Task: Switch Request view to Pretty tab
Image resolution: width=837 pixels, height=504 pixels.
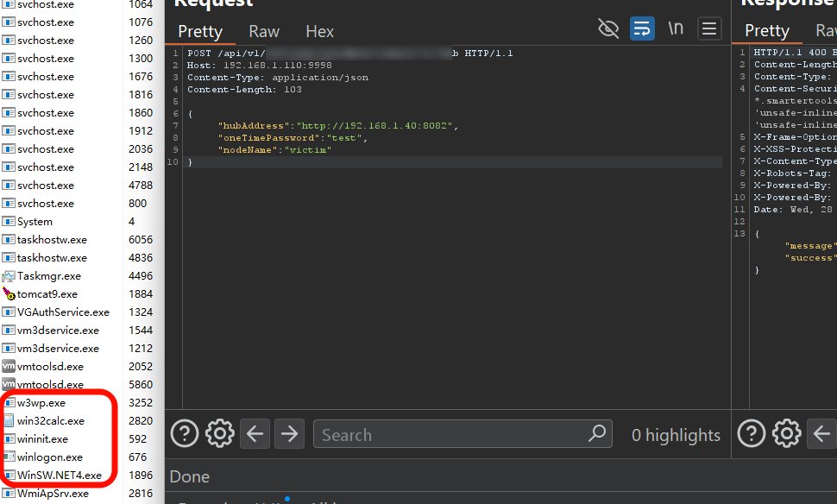Action: (200, 31)
